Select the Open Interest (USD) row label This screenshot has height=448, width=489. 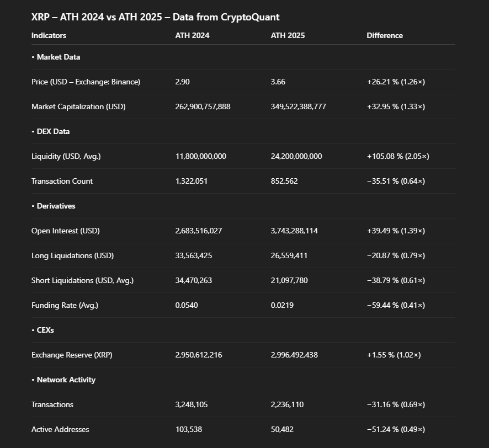[x=65, y=231]
